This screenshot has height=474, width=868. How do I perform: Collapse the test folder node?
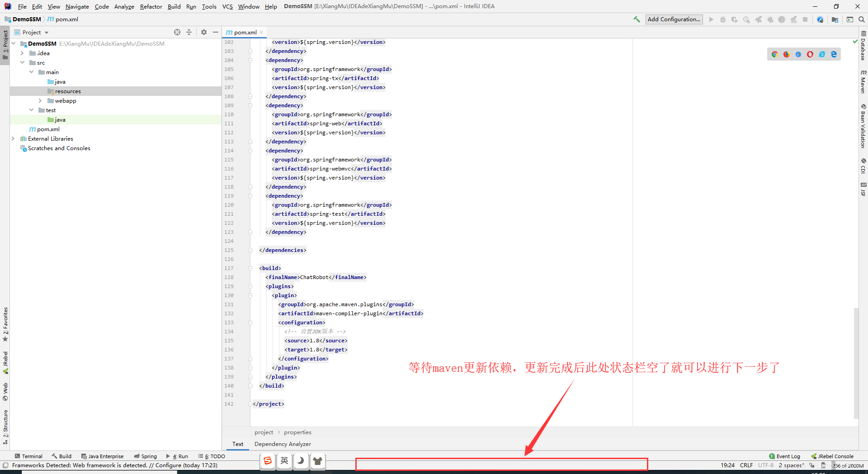point(31,110)
